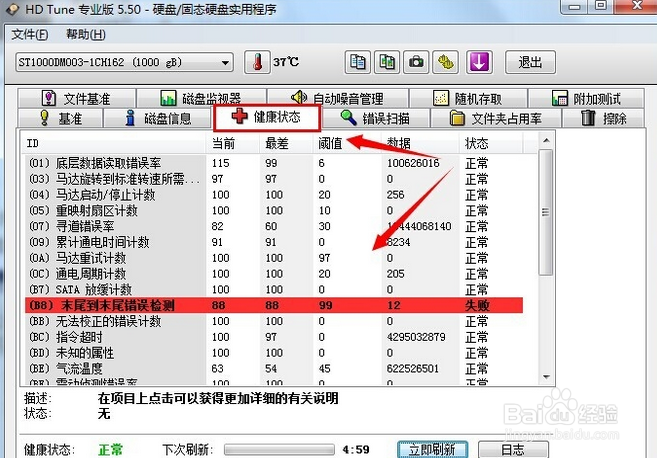Click data value 622526501

click(x=413, y=369)
